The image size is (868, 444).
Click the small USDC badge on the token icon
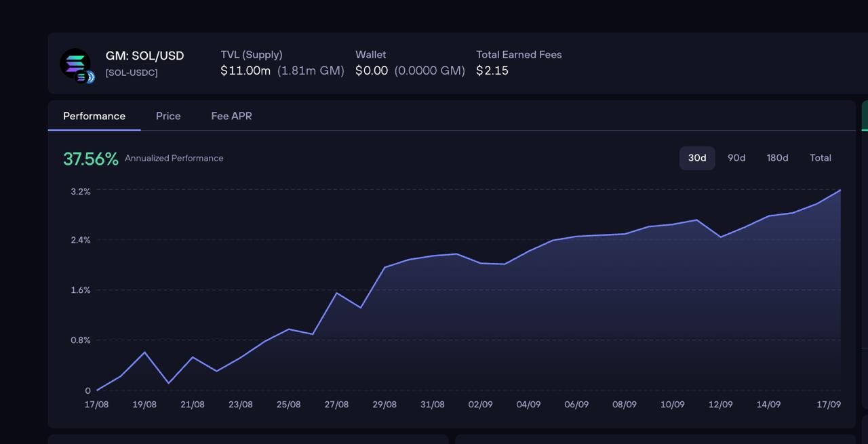89,77
